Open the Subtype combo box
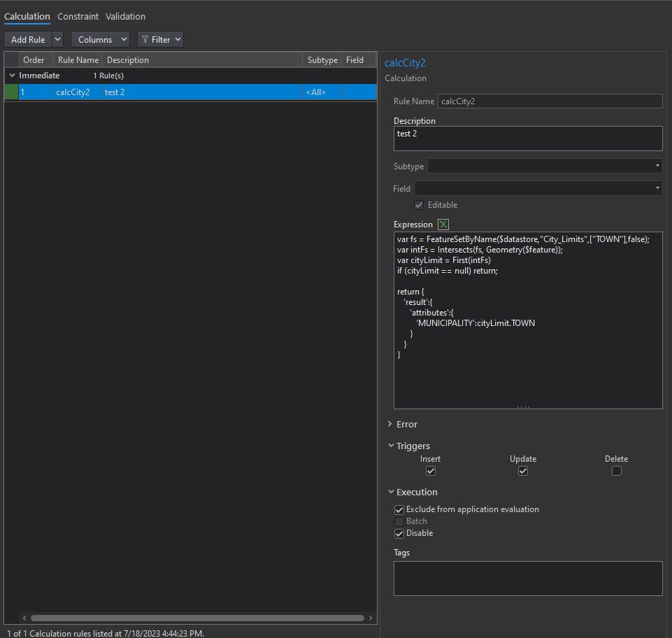 (x=545, y=166)
